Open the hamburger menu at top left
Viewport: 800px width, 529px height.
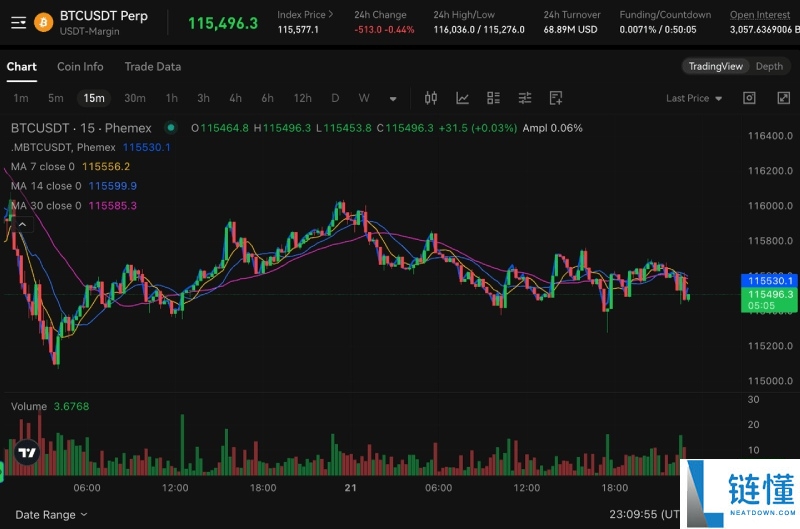(x=18, y=22)
